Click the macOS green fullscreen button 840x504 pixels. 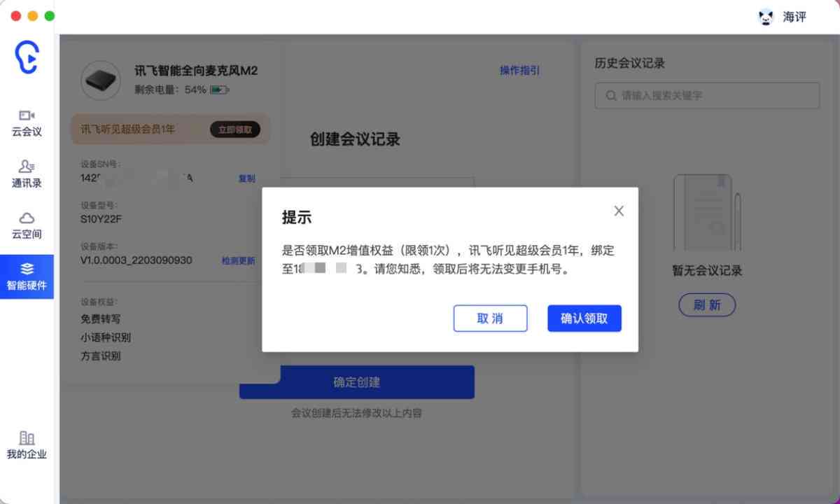(x=49, y=16)
